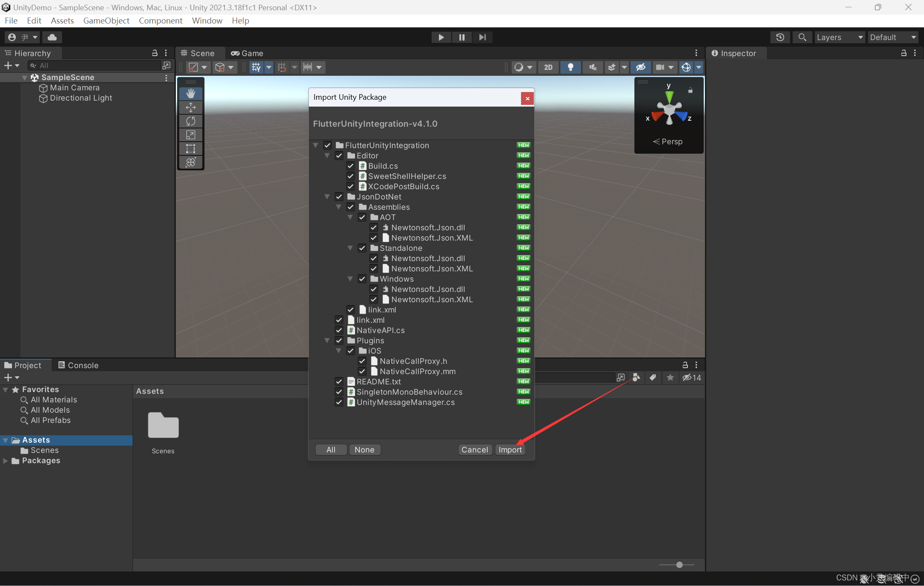Click the search by label tag icon
This screenshot has width=924, height=586.
653,378
